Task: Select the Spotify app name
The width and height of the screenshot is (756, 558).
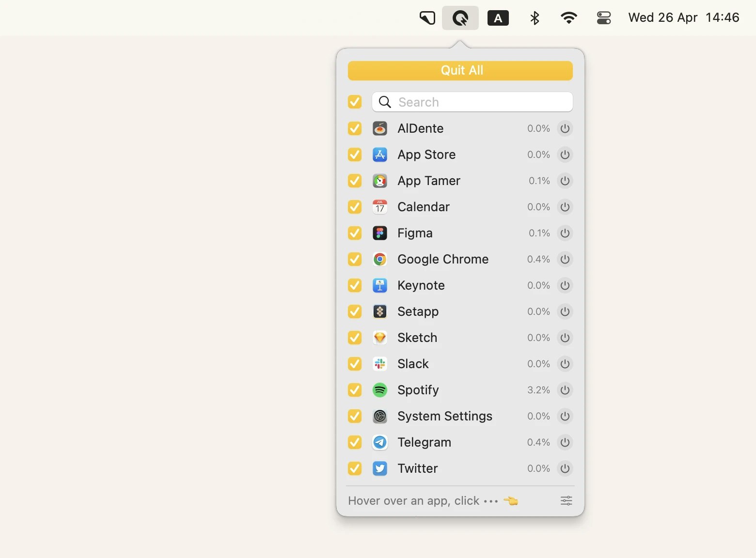Action: [x=418, y=390]
